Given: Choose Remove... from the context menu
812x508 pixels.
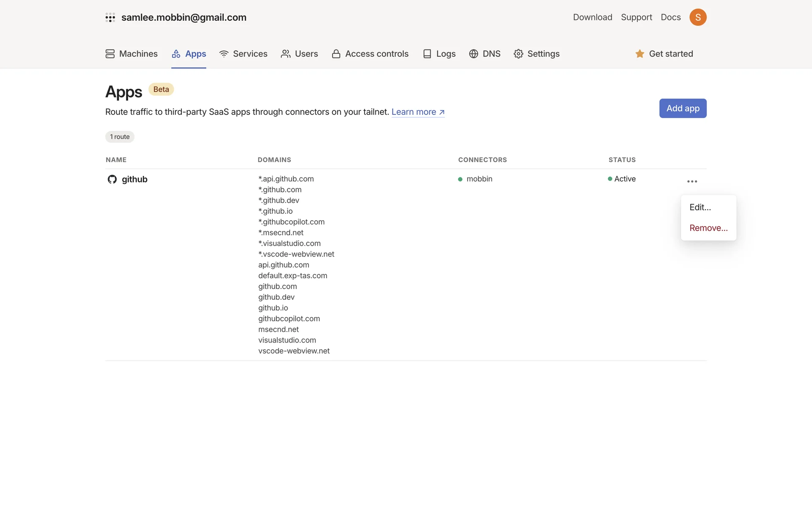Looking at the screenshot, I should (x=708, y=228).
